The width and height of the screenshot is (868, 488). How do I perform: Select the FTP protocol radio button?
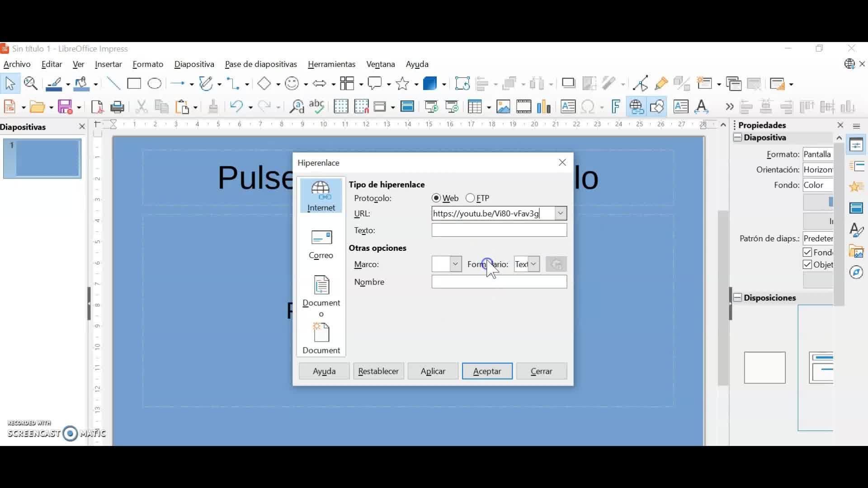coord(470,198)
